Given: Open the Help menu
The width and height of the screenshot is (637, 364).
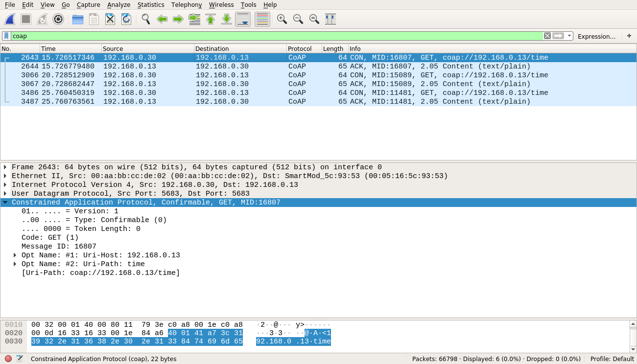Looking at the screenshot, I should 270,4.
